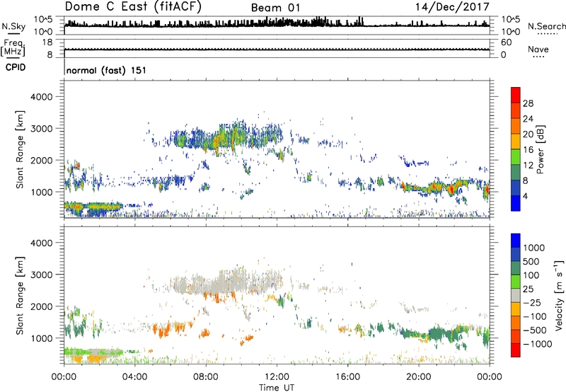Pick the red bottom segment of Velocity colorbar

(516, 350)
